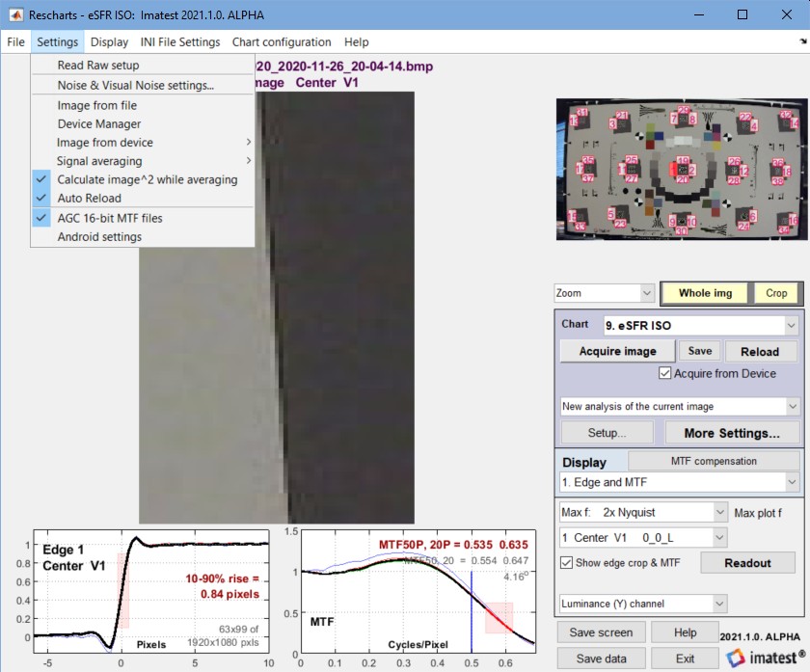Click the Setup... button
The image size is (810, 672).
coord(607,432)
